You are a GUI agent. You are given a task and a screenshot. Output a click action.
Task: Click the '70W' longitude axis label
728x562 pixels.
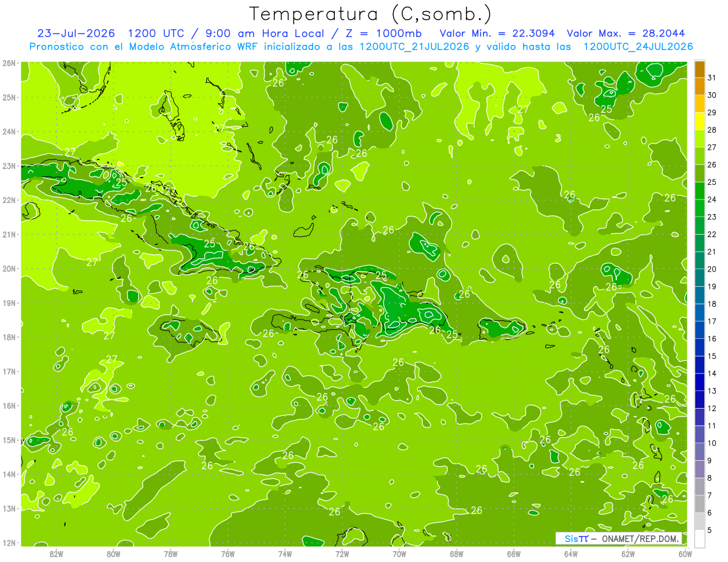click(399, 553)
